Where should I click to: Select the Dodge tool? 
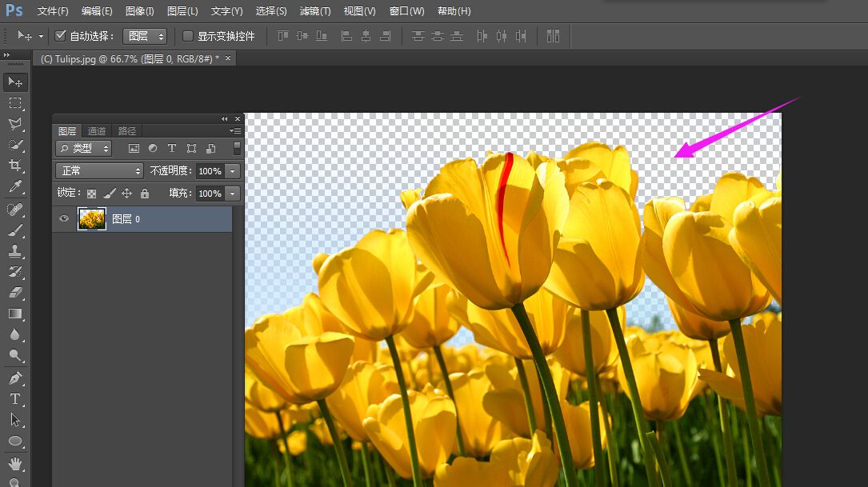pyautogui.click(x=15, y=355)
